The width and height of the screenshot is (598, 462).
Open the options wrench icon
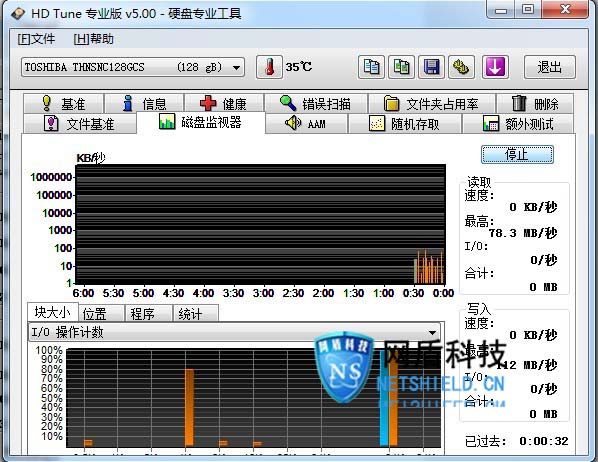(x=461, y=67)
